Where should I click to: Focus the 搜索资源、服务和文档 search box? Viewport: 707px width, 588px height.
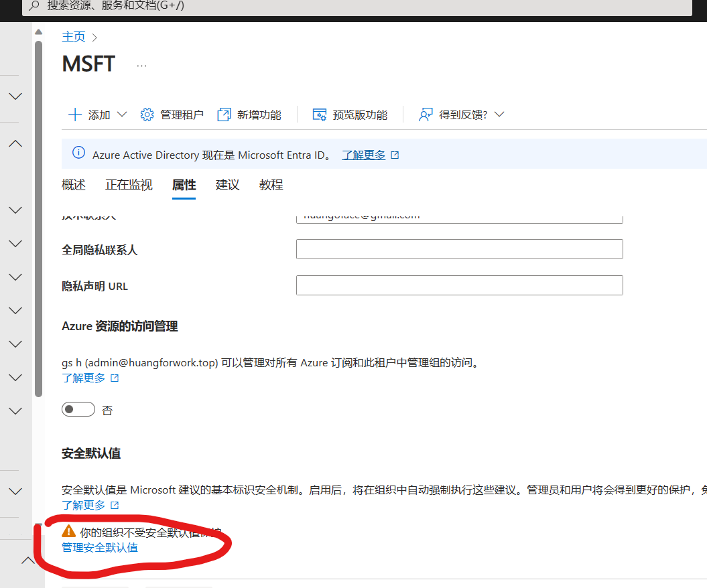point(357,6)
